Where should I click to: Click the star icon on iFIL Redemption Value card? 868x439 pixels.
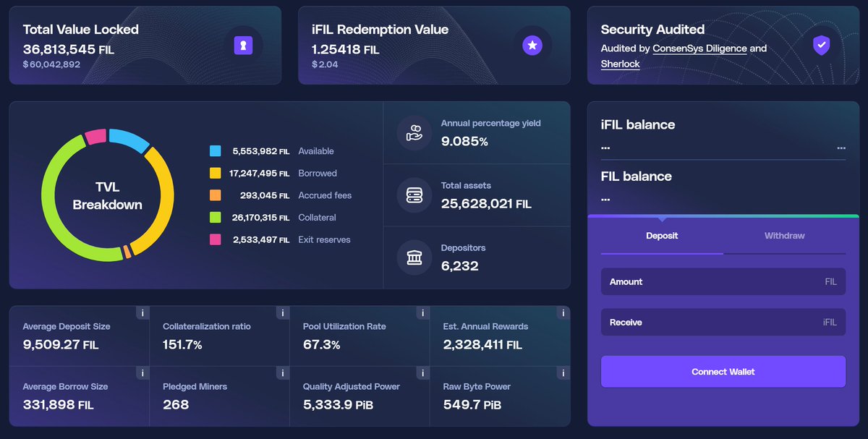533,45
